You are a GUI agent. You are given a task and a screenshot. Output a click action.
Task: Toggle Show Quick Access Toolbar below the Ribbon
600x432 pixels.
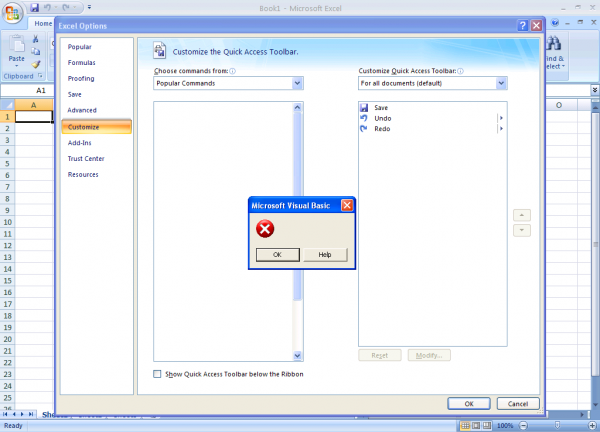pos(157,374)
